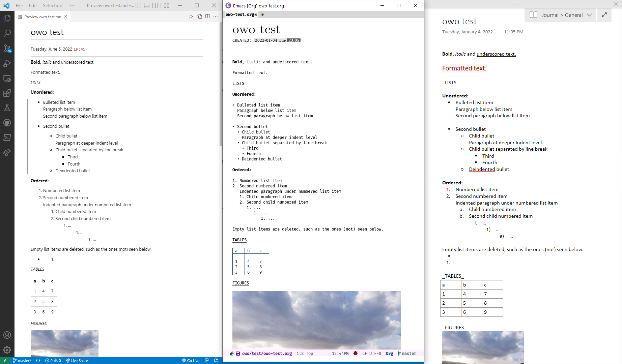Screen dimensions: 622x364
Task: Click the LISTS heading in Emacs
Action: (238, 84)
